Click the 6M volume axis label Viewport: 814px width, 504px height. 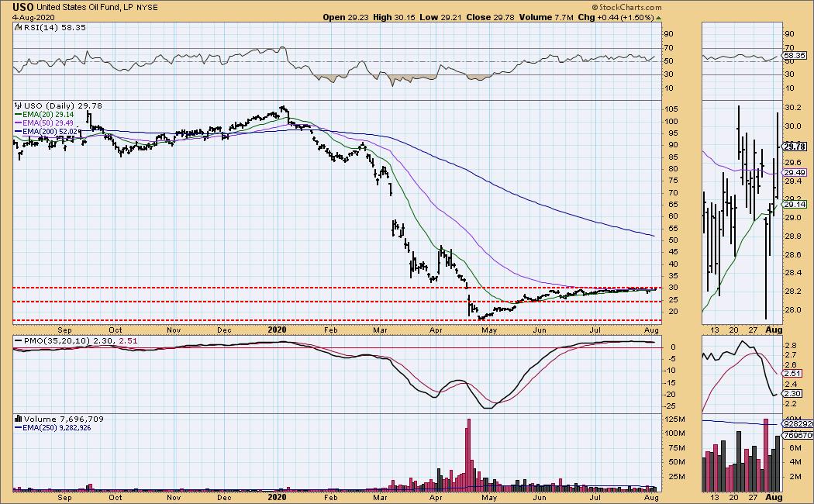795,448
